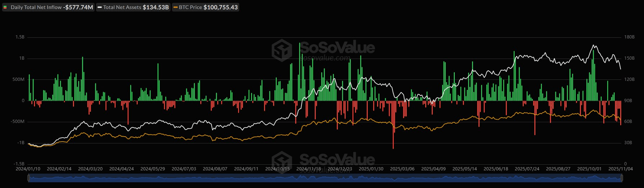Click the orange BTC Price legend marker
This screenshot has height=188, width=644.
175,8
